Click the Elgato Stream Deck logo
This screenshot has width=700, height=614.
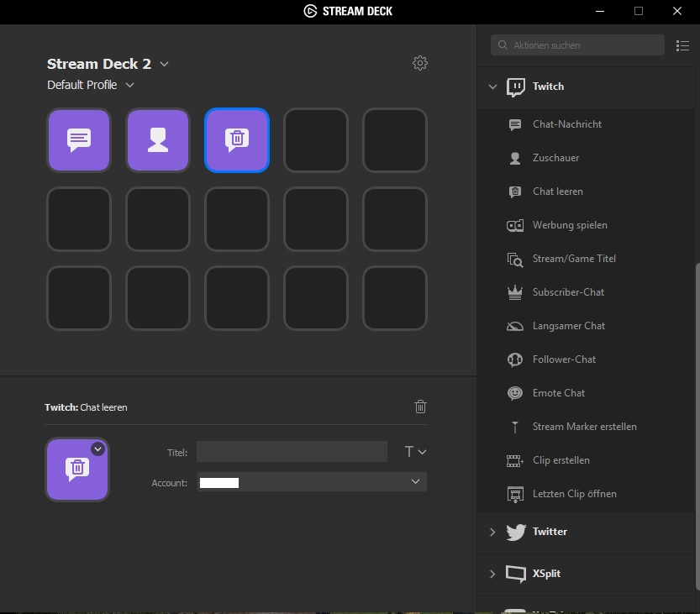coord(310,11)
